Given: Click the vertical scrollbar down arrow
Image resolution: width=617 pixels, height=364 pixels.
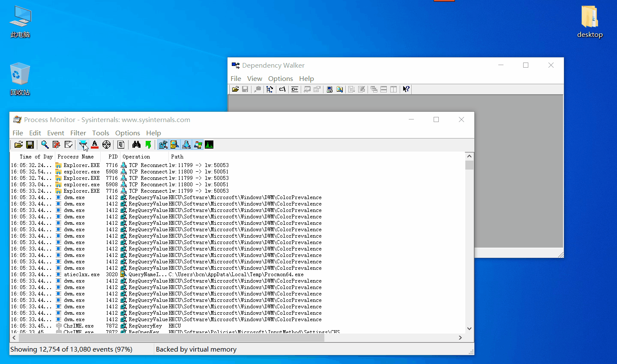Looking at the screenshot, I should (470, 329).
